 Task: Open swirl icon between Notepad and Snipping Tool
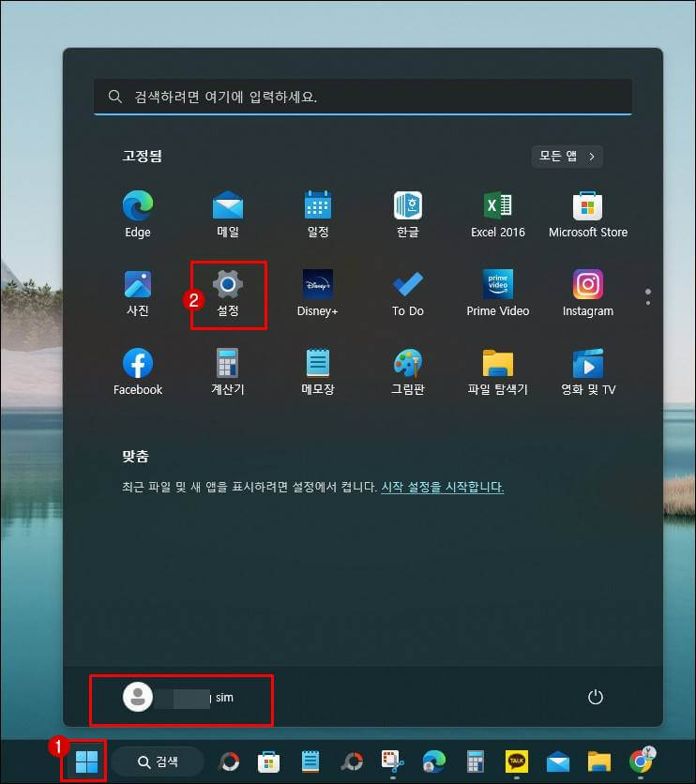[352, 761]
